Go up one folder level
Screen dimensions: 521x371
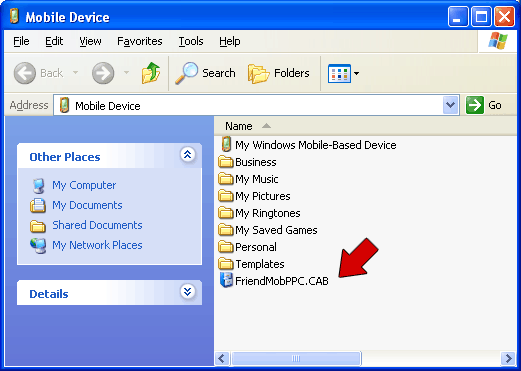pyautogui.click(x=151, y=73)
